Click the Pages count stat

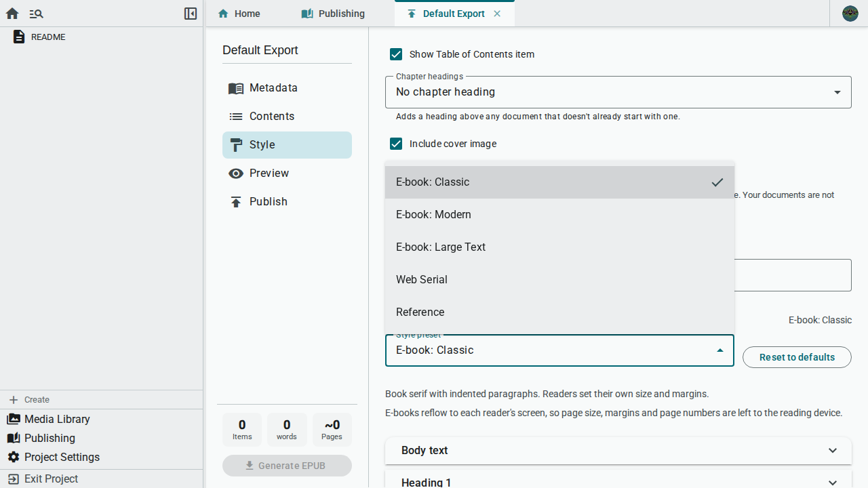tap(332, 430)
